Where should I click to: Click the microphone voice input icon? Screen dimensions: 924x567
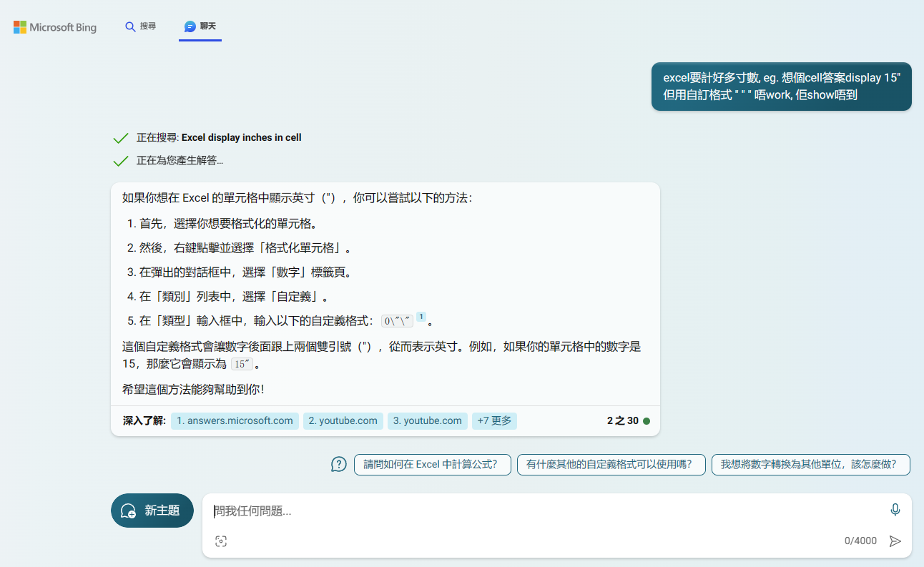pos(895,510)
